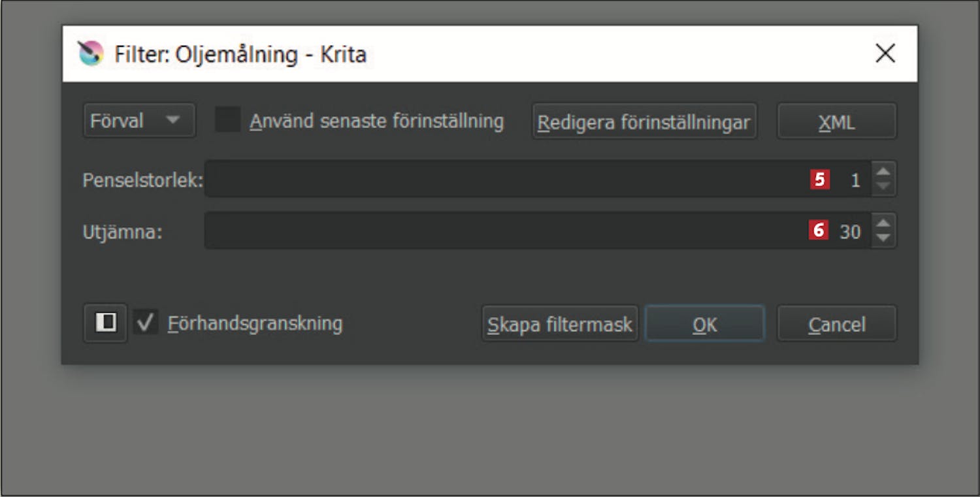Cancel the Oljemålning filter dialog
Screen dimensions: 980x497
pyautogui.click(x=837, y=324)
